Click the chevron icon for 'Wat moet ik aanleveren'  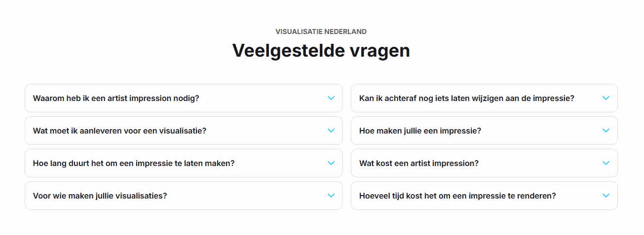[x=331, y=131]
